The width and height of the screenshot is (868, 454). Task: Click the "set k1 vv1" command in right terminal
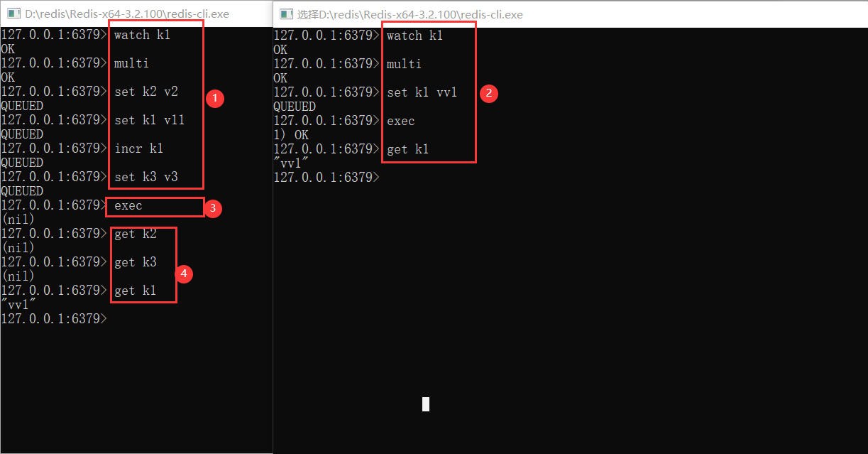(x=422, y=92)
